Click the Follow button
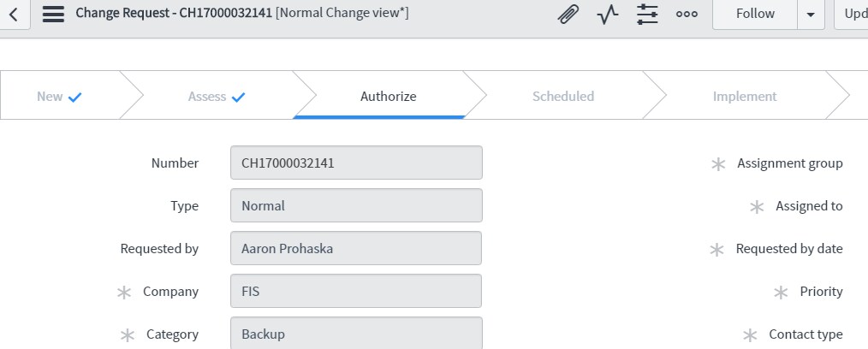 (x=755, y=15)
